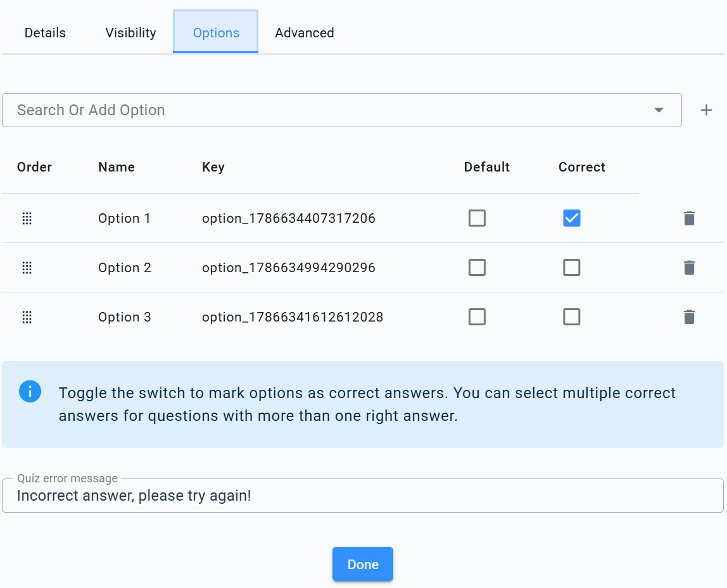Click the blue info icon in the hint box

tap(30, 392)
